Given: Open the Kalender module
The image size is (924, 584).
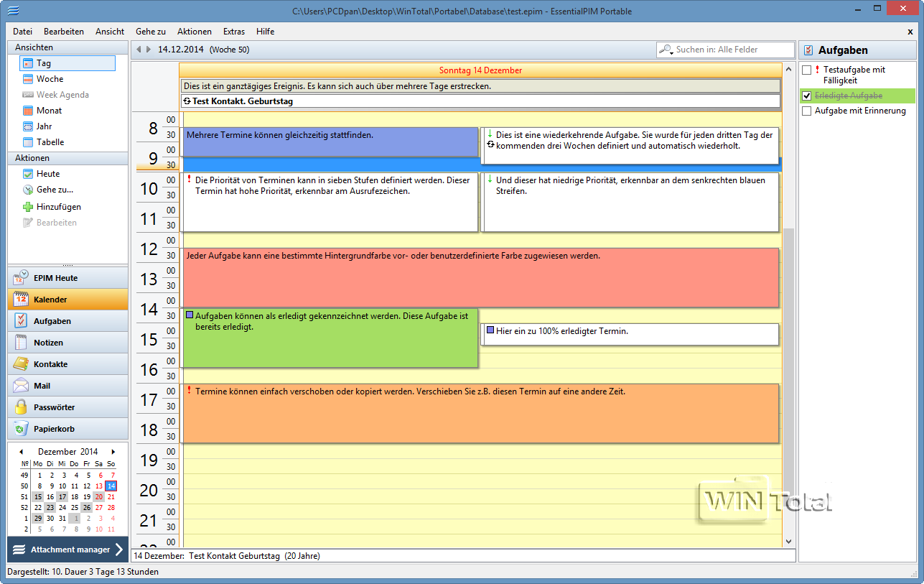Looking at the screenshot, I should pos(67,300).
